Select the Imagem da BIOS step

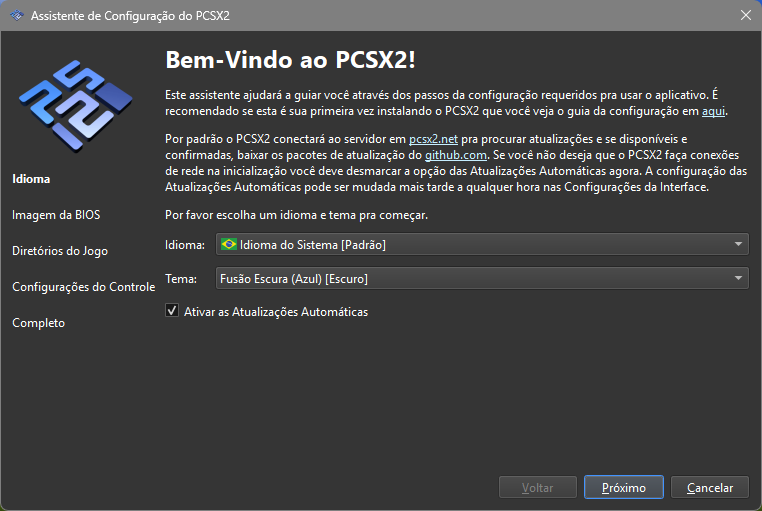pyautogui.click(x=56, y=215)
